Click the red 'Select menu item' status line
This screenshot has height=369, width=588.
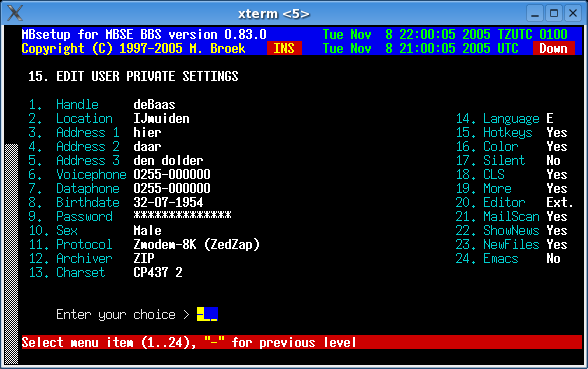click(302, 342)
